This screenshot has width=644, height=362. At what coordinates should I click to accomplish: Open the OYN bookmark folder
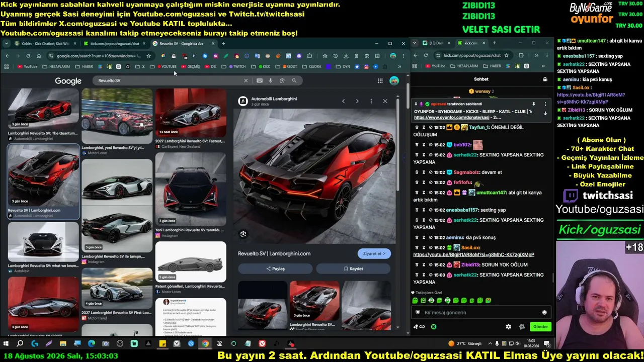(342, 66)
